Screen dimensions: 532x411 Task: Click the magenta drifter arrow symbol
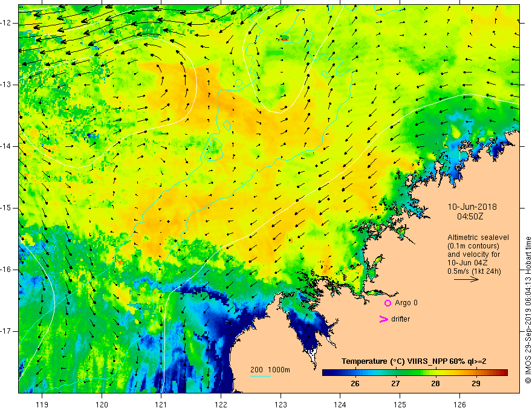click(383, 319)
